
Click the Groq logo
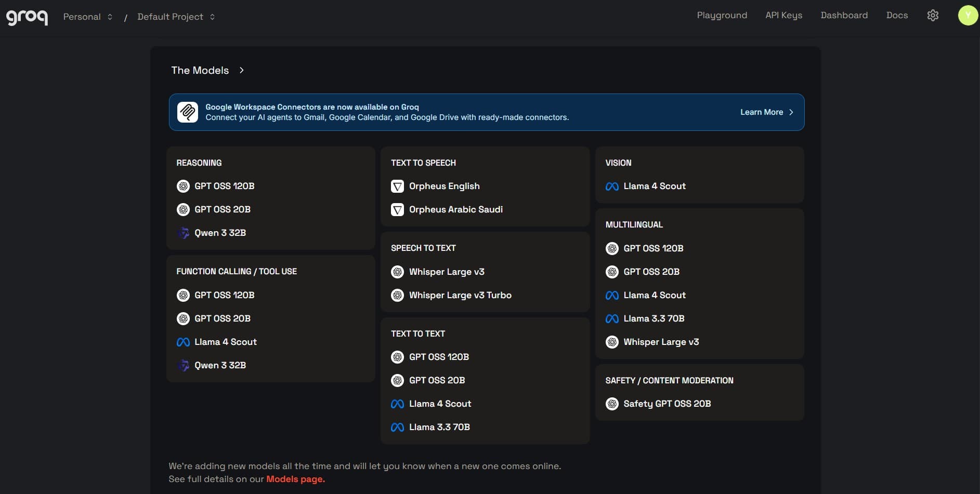pyautogui.click(x=27, y=16)
